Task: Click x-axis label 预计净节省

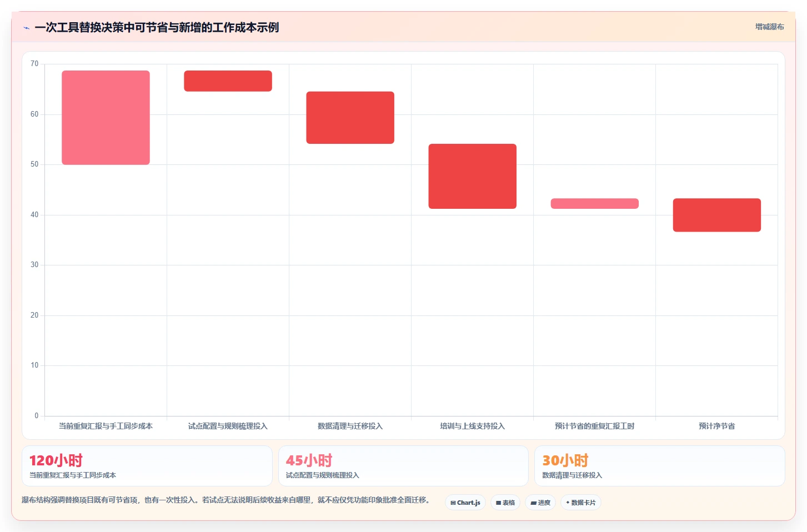Action: [x=716, y=426]
